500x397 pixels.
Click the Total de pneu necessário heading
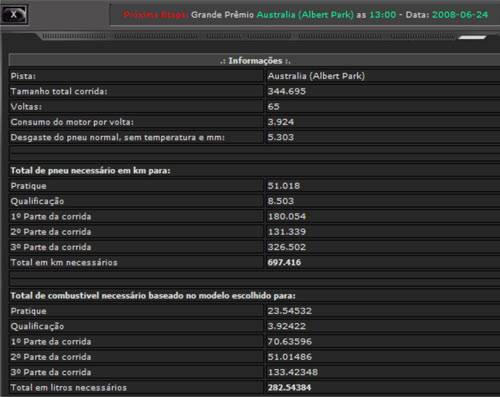point(90,171)
